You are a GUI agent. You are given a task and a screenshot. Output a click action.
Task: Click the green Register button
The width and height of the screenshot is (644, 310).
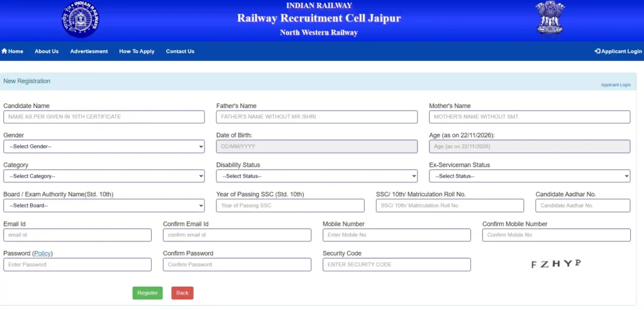tap(147, 293)
